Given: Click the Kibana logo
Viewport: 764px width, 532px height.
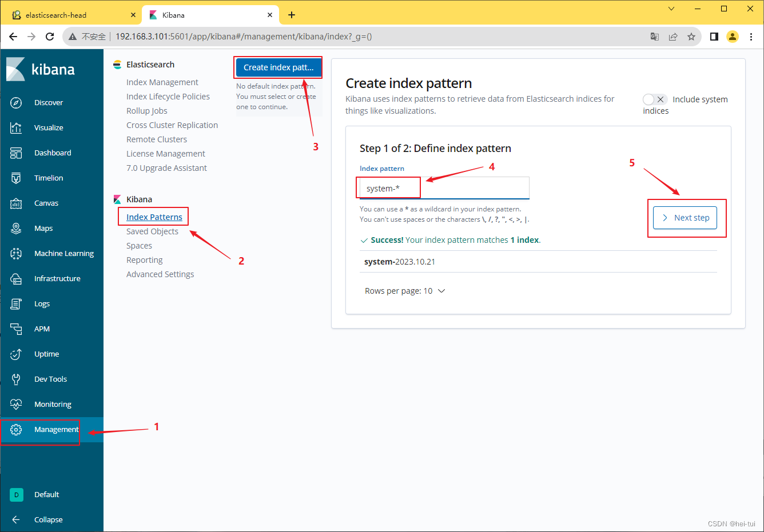Looking at the screenshot, I should pyautogui.click(x=41, y=69).
